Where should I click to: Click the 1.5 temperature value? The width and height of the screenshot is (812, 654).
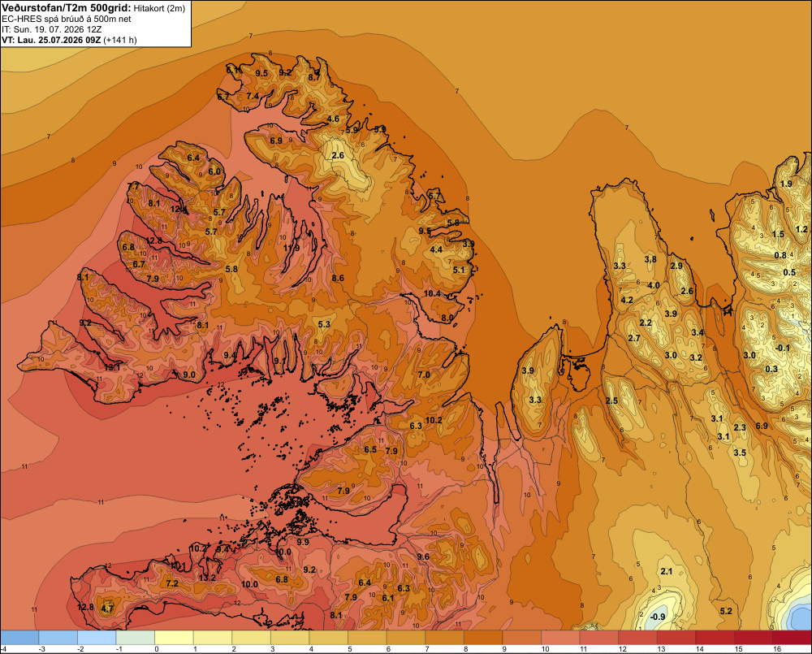coord(779,234)
